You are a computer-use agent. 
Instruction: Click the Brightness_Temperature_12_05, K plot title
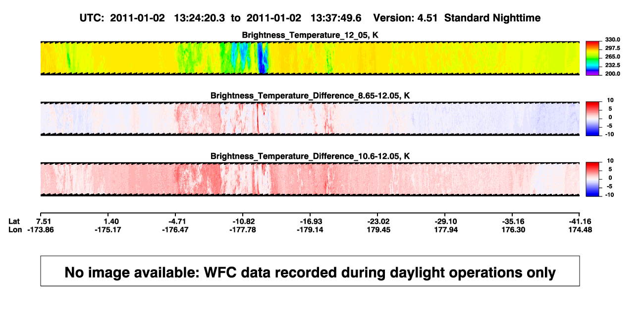tap(310, 35)
